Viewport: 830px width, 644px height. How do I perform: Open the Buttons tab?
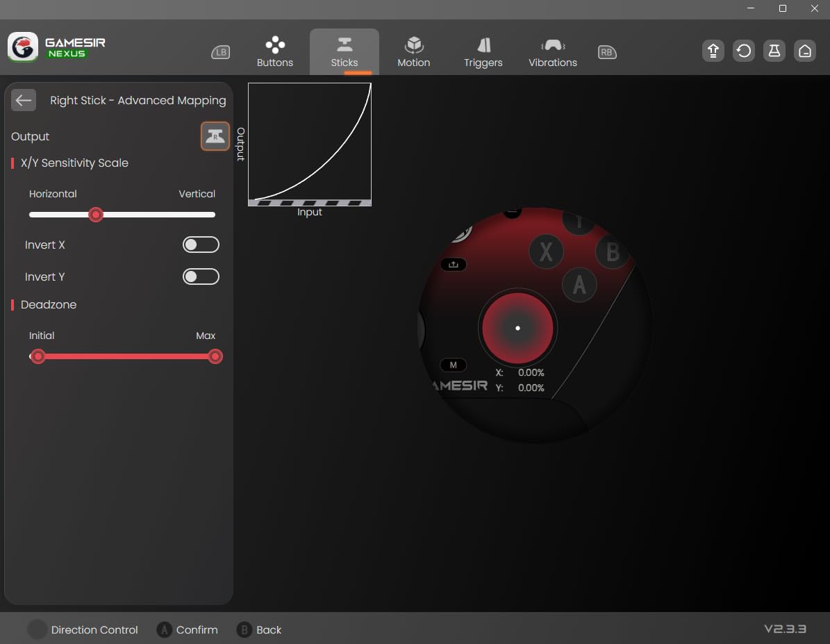coord(275,52)
